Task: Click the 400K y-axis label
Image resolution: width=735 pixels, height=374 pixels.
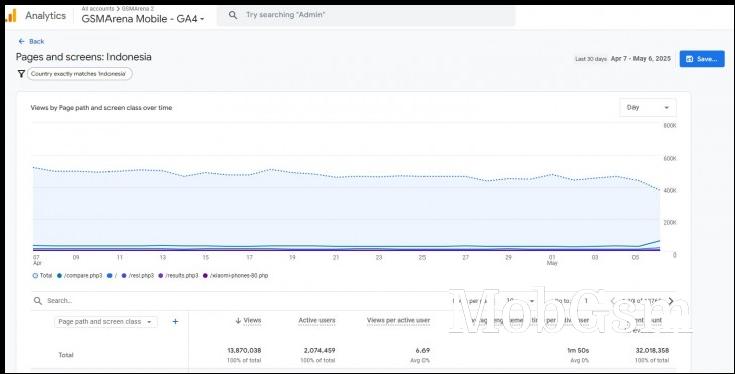Action: (670, 190)
